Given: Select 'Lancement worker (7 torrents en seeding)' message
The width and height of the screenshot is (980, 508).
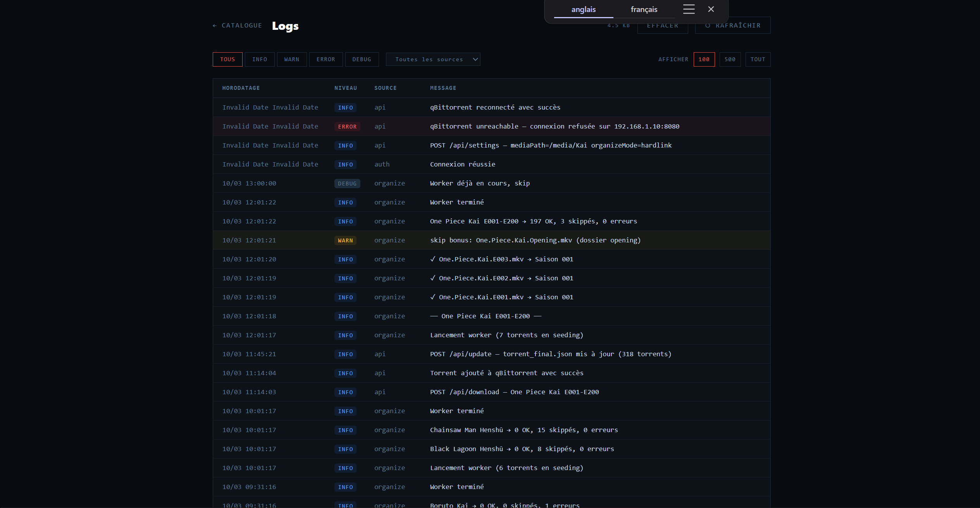Looking at the screenshot, I should pyautogui.click(x=507, y=335).
